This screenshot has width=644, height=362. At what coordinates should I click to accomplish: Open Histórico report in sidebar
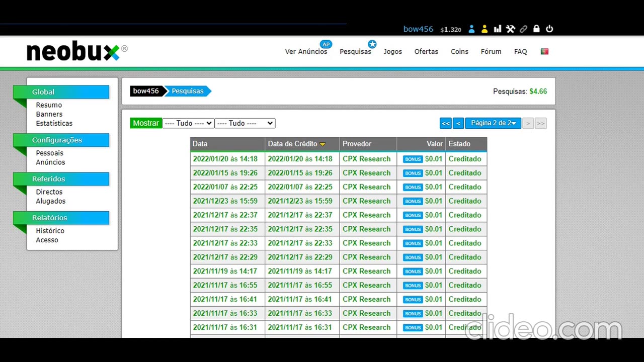pos(50,231)
